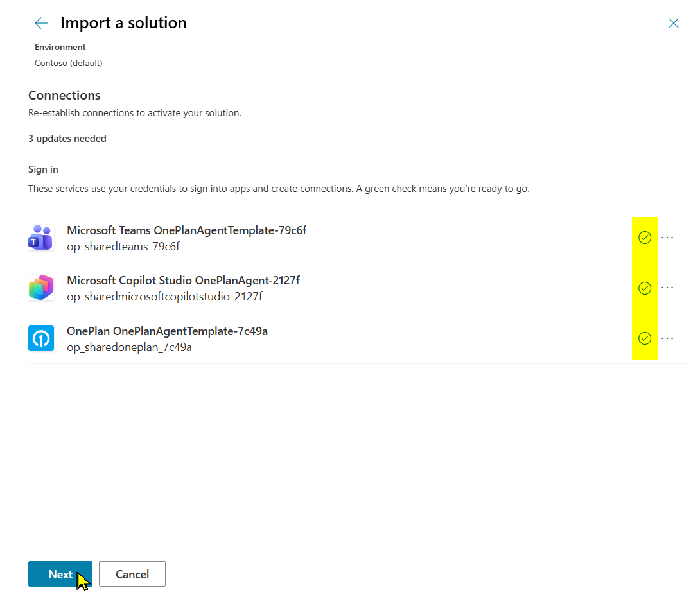Select 'Microsoft Copilot Studio OnePlanAgent-2127f' text

(184, 281)
